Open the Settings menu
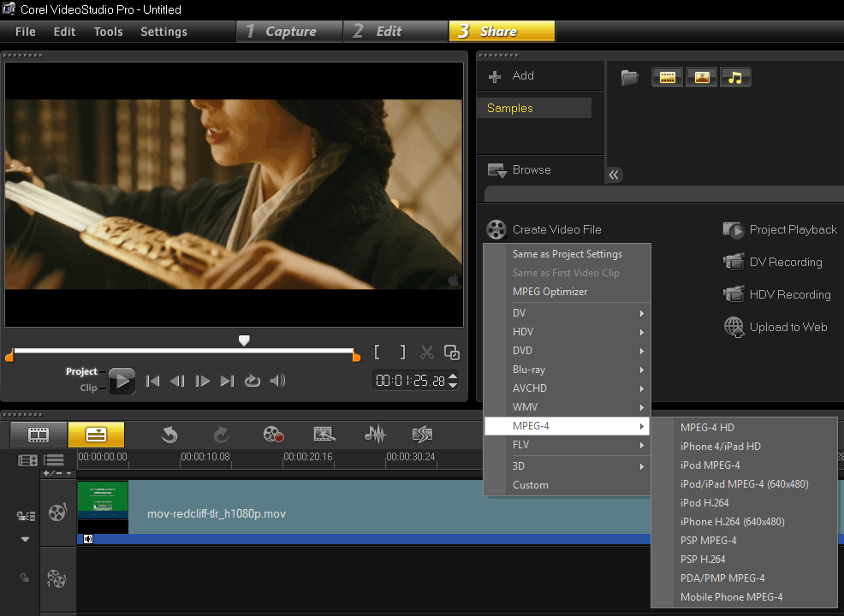844x616 pixels. (x=163, y=32)
